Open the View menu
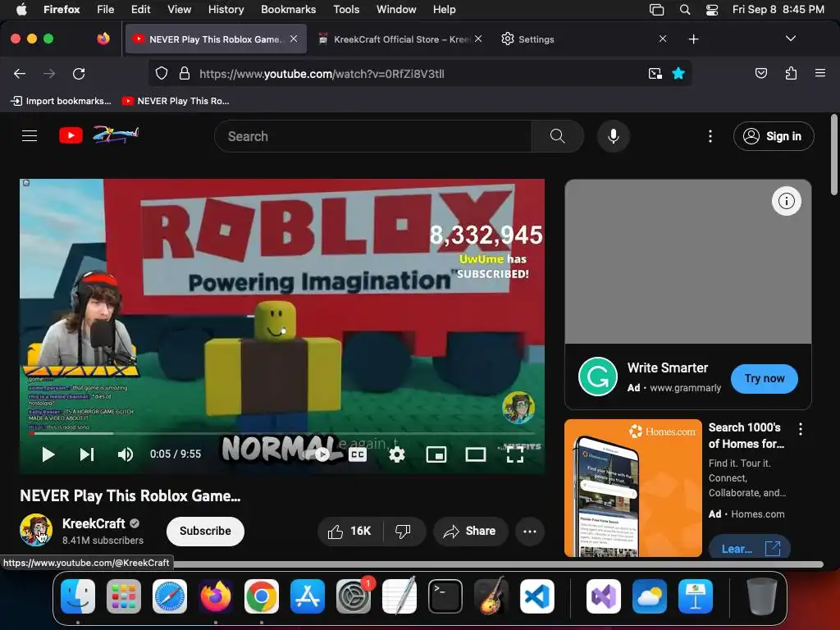Screen dimensions: 840x630 tap(179, 9)
